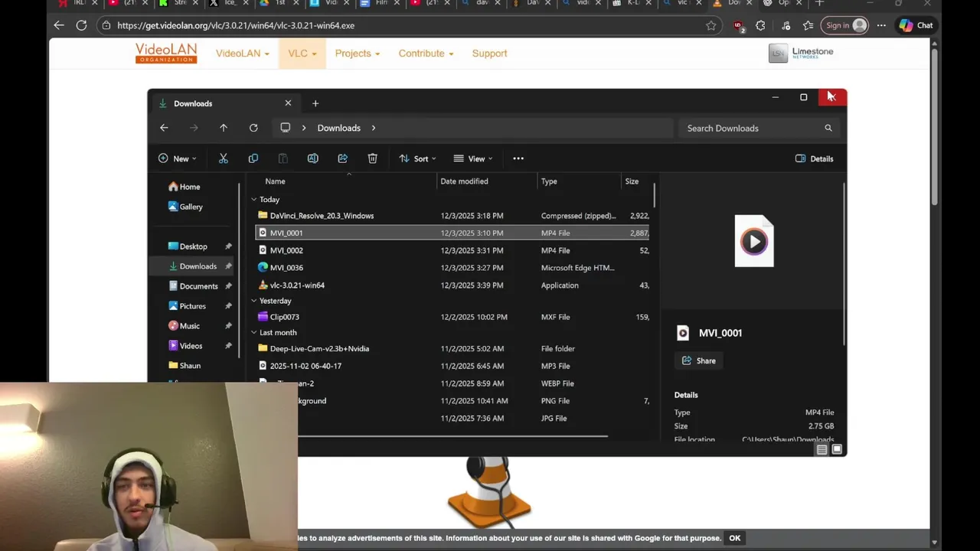
Task: Copy the selected file using the toolbar icon
Action: (253, 158)
